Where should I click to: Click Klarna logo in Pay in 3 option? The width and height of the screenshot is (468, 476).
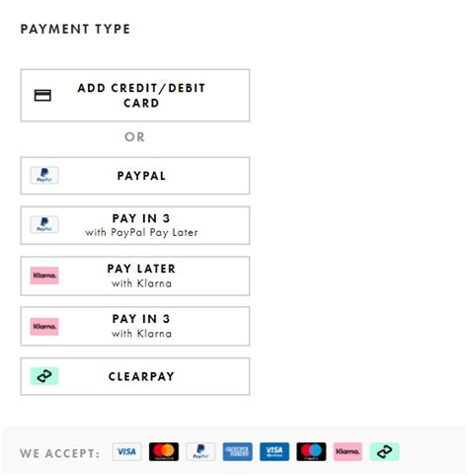[x=44, y=327]
